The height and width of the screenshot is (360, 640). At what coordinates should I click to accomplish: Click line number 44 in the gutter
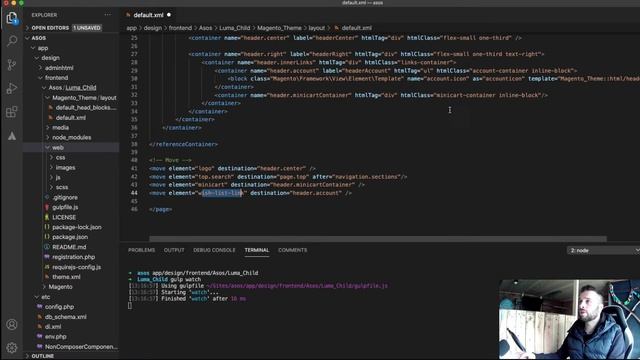pos(134,193)
